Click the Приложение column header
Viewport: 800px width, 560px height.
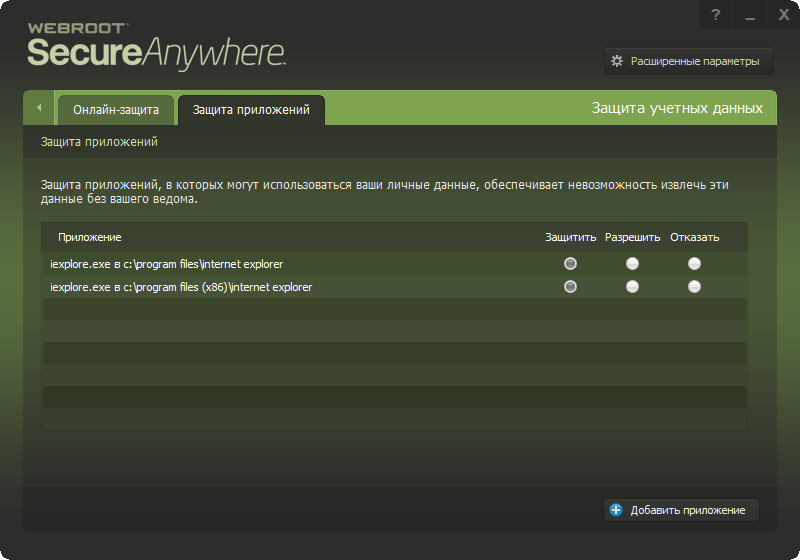coord(90,237)
